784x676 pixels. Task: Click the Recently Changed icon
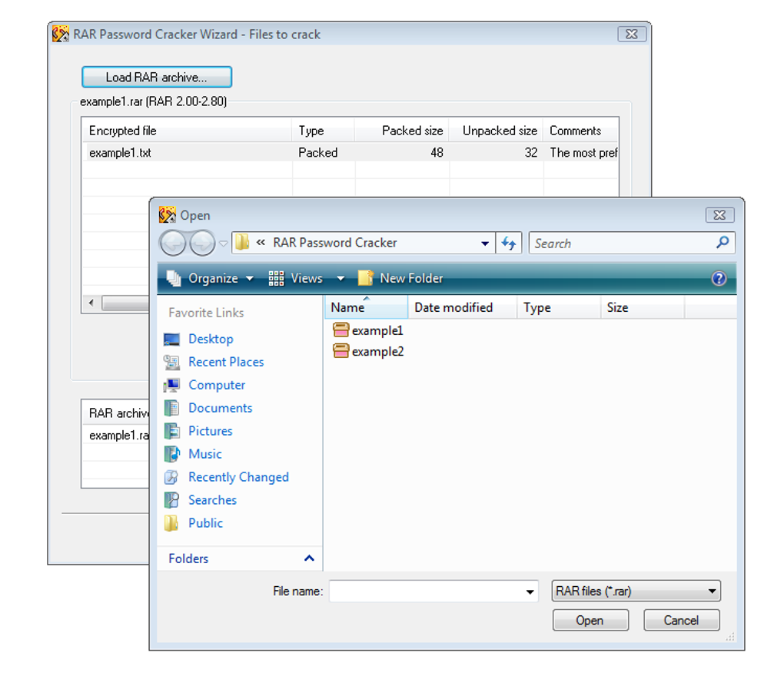tap(171, 477)
